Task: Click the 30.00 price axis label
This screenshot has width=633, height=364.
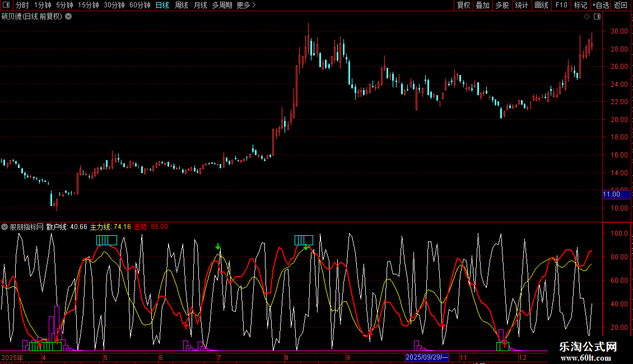Action: pos(619,31)
